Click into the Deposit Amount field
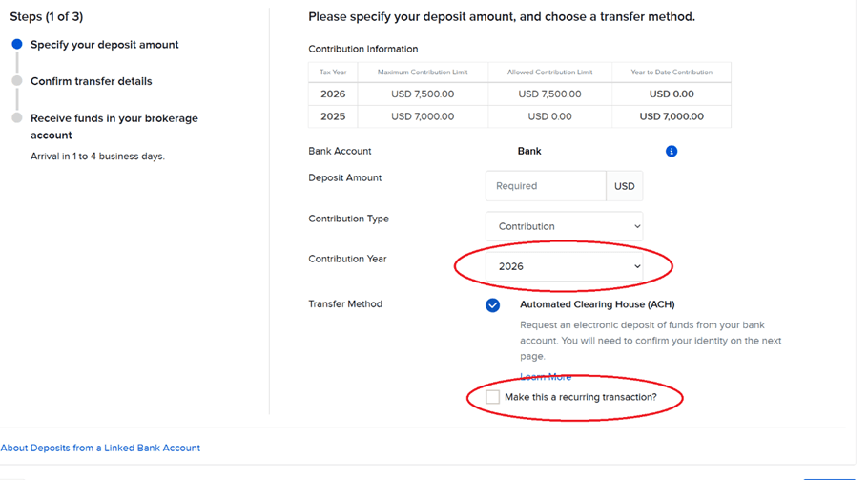The width and height of the screenshot is (868, 480). 545,186
